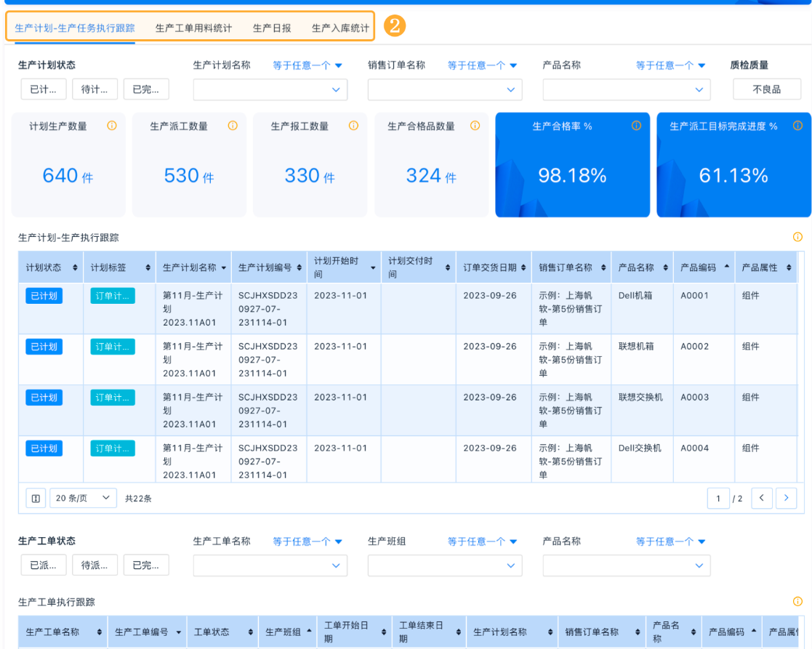Go to next page of plan table
This screenshot has width=812, height=649.
click(786, 498)
